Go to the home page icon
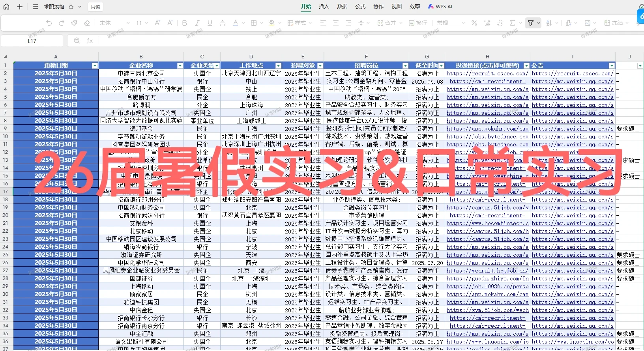The image size is (644, 351). pyautogui.click(x=6, y=7)
